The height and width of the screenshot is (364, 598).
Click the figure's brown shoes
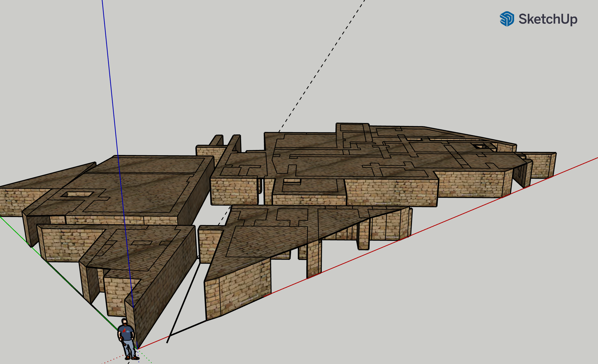pos(132,358)
